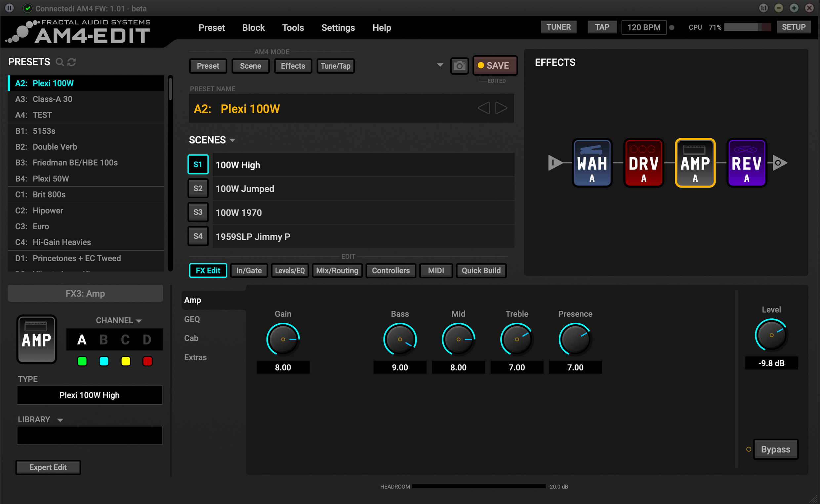Go to previous preset arrow
The width and height of the screenshot is (820, 504).
point(483,108)
